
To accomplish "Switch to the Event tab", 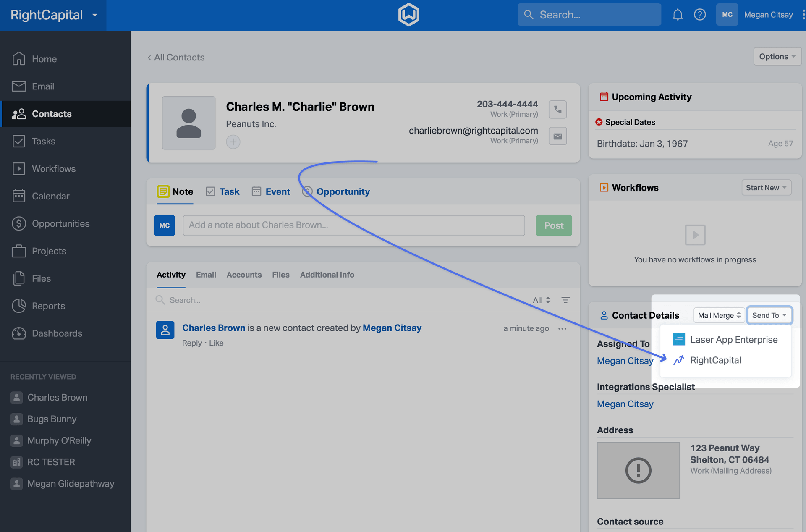I will pos(271,191).
